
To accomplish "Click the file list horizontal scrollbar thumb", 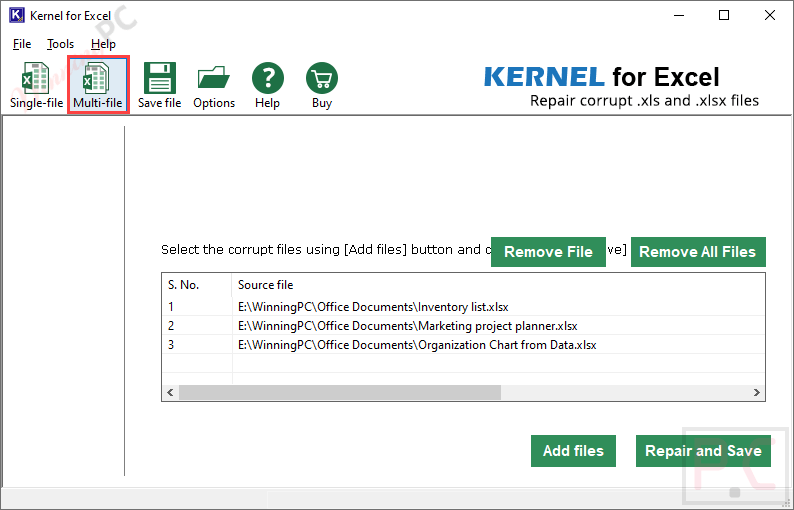I will [340, 393].
